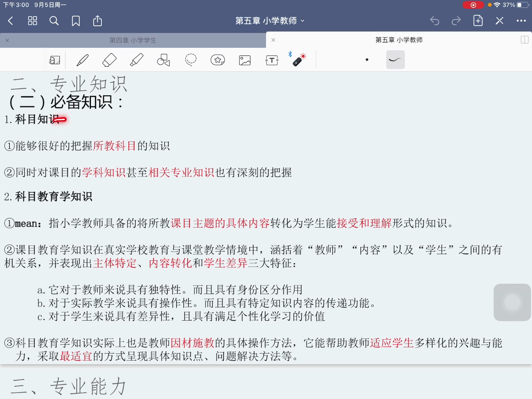Open the three-dot more options menu
This screenshot has height=399, width=532.
(x=521, y=21)
